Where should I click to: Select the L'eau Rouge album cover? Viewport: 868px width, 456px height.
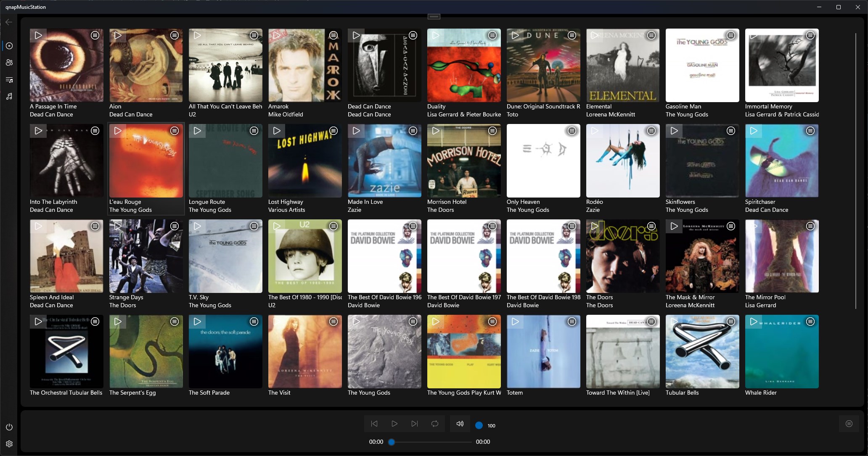146,164
